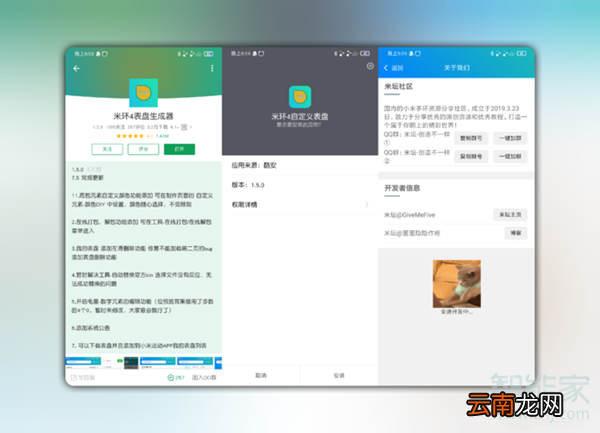Image resolution: width=600 pixels, height=433 pixels.
Task: Select the 开发者信息 heading
Action: pos(402,188)
